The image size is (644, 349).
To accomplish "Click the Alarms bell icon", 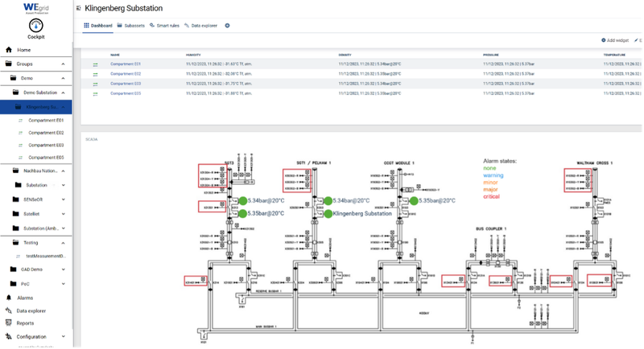I will point(9,298).
